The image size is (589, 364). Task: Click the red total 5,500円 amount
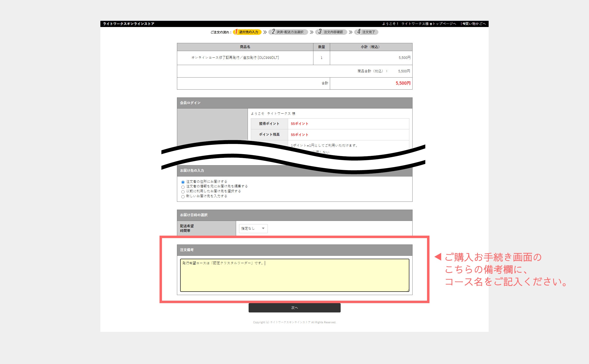tap(403, 83)
